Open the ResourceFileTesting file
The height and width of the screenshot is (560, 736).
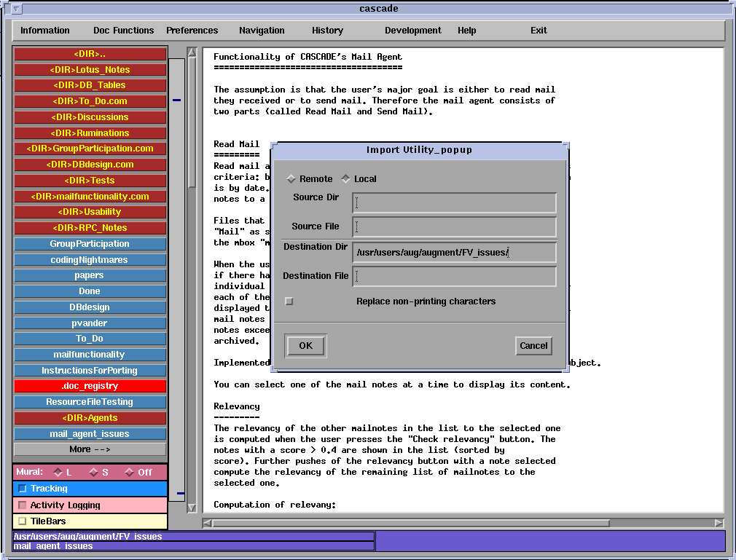tap(90, 402)
